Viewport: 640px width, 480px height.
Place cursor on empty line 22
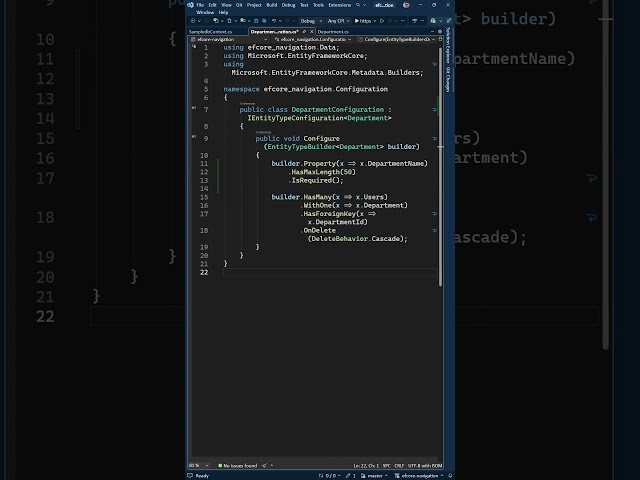click(x=330, y=272)
